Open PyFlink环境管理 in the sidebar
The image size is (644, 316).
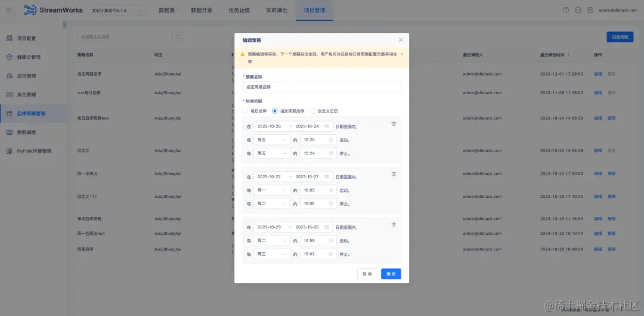(x=33, y=151)
